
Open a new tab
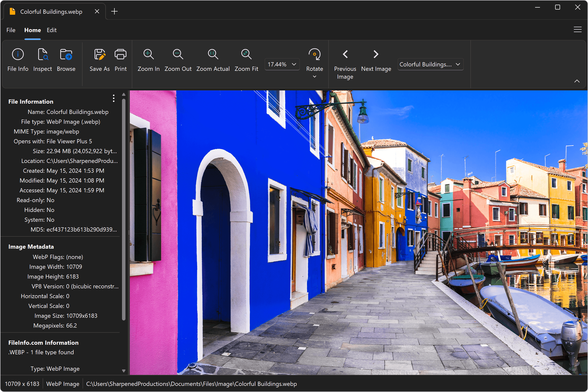[x=114, y=11]
